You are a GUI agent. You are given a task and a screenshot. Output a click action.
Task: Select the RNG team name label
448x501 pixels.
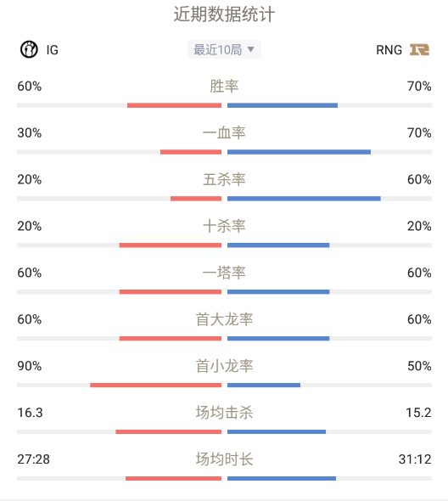389,50
